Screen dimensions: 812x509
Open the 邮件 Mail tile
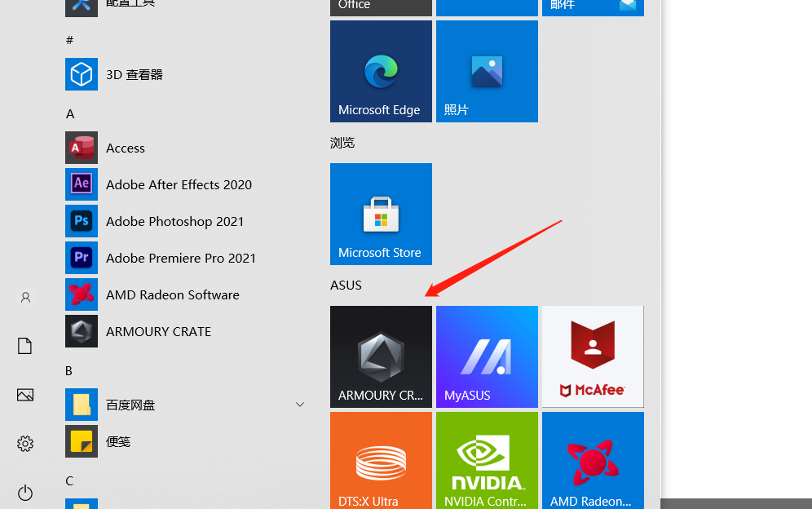(593, 8)
